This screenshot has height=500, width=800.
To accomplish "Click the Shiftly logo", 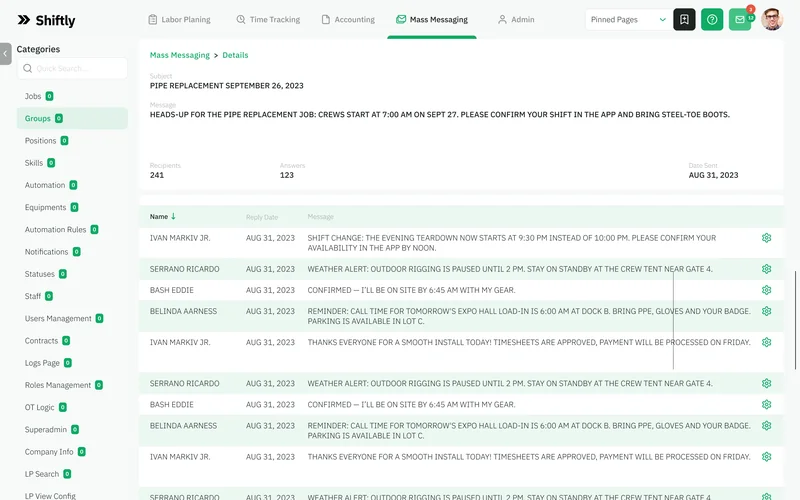I will coord(46,20).
